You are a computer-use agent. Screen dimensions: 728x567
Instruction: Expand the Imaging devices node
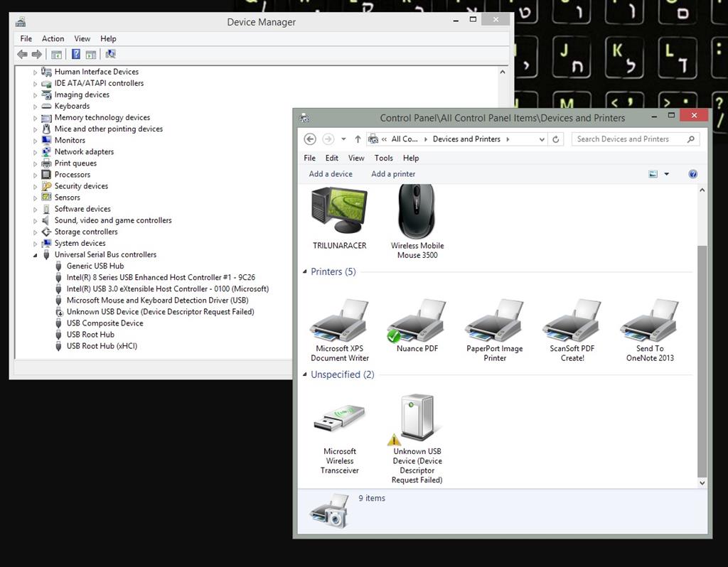pyautogui.click(x=35, y=95)
